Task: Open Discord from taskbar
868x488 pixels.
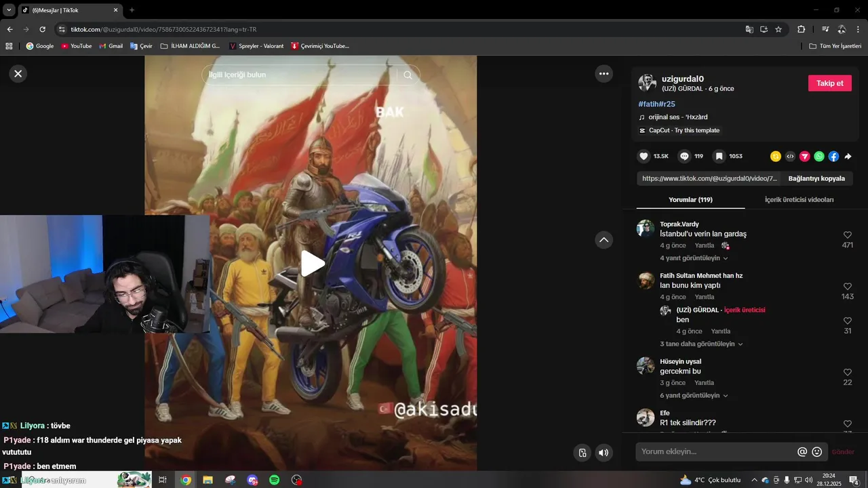Action: pyautogui.click(x=252, y=480)
